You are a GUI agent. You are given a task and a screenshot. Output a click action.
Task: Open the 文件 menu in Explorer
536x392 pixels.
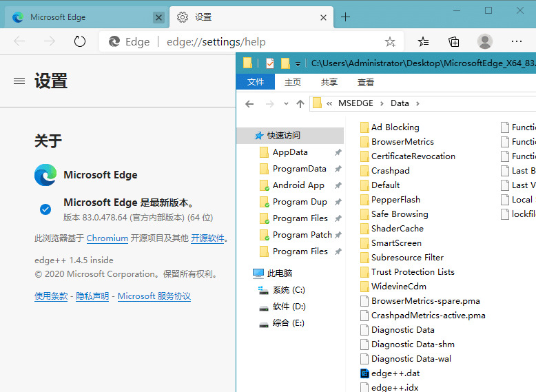click(256, 82)
